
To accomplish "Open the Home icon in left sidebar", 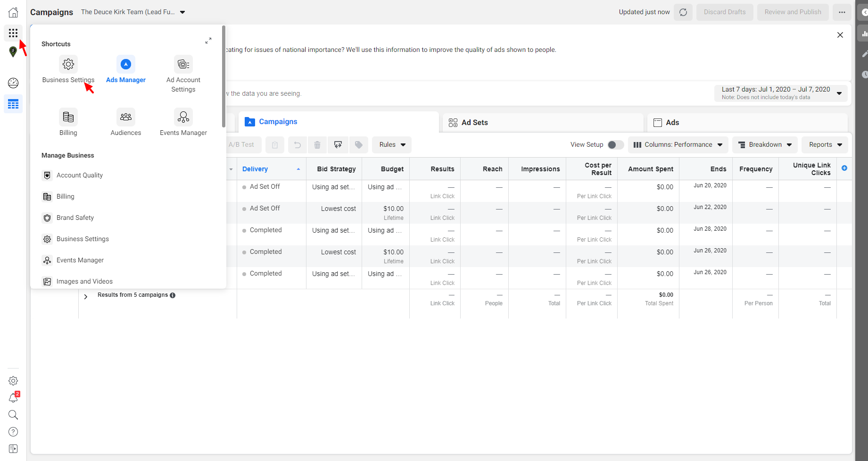I will (x=13, y=12).
